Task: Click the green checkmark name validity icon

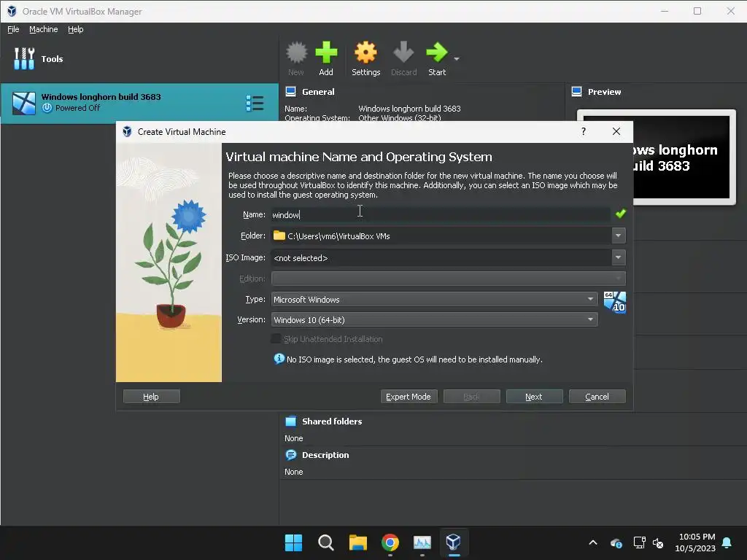Action: (620, 214)
